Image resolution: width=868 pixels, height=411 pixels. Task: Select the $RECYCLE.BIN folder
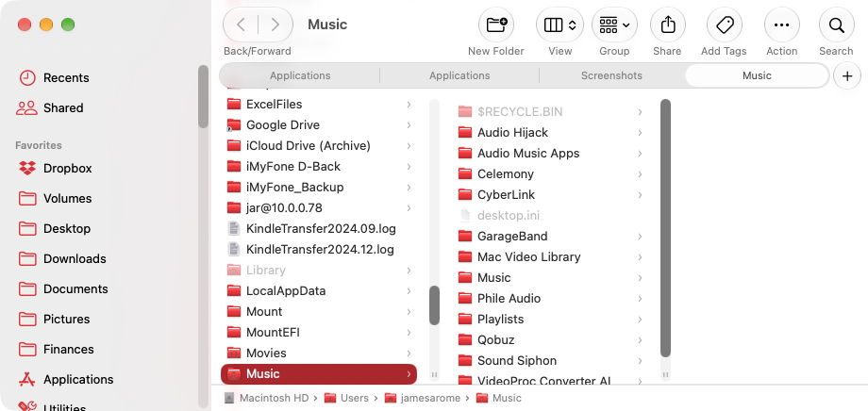pyautogui.click(x=551, y=112)
